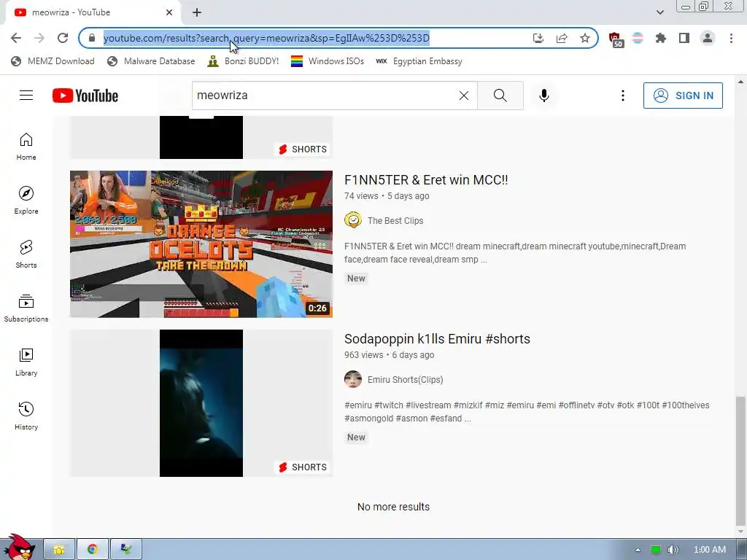Click the top partially visible Shorts thumbnail
747x560 pixels.
point(201,137)
